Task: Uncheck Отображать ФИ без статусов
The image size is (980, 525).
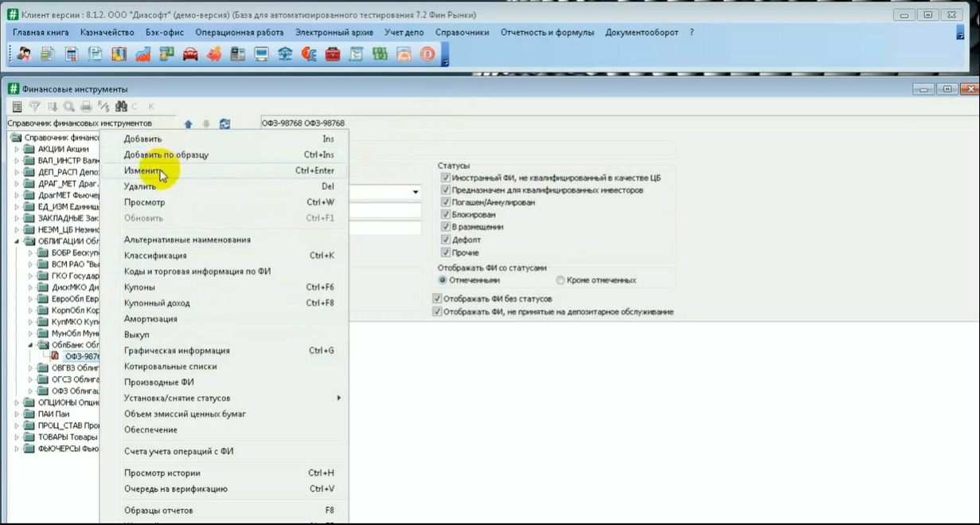Action: (437, 299)
